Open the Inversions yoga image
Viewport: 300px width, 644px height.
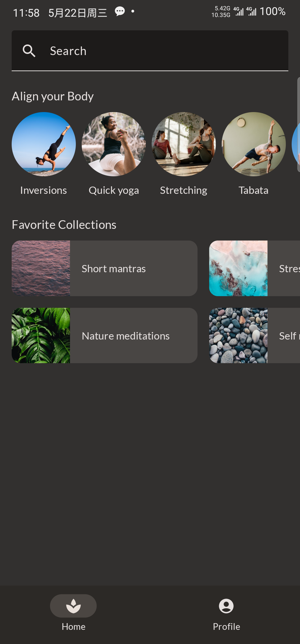tap(44, 144)
